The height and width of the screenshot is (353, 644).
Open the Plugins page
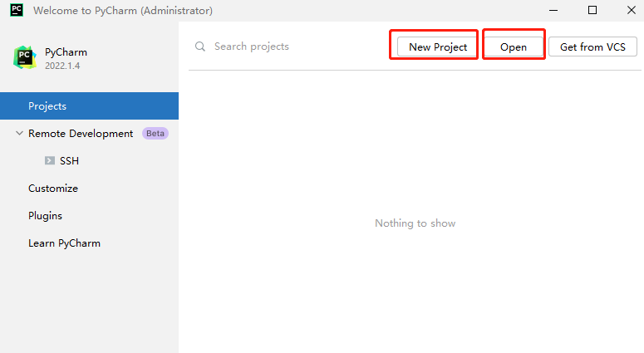click(45, 216)
